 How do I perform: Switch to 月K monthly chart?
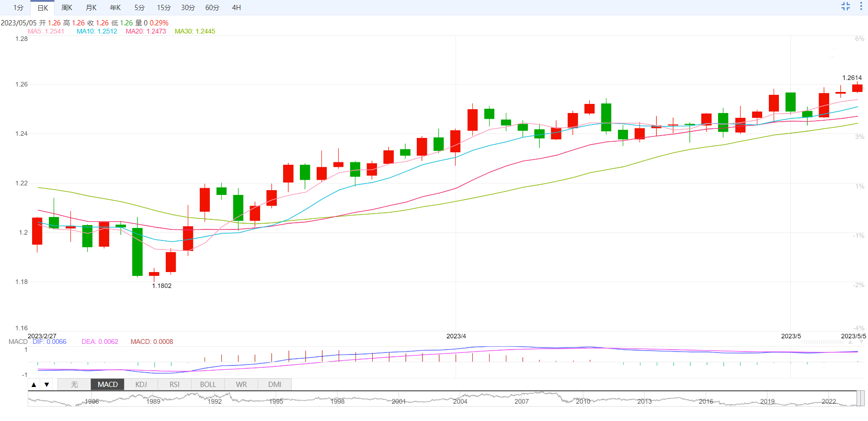91,8
